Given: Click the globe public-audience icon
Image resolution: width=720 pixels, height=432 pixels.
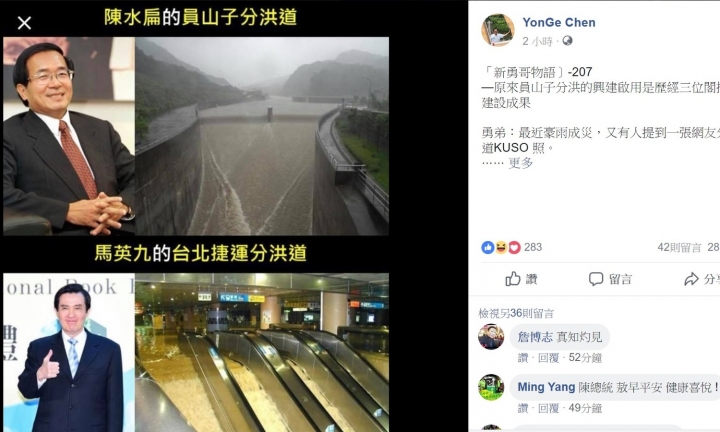Looking at the screenshot, I should (568, 41).
